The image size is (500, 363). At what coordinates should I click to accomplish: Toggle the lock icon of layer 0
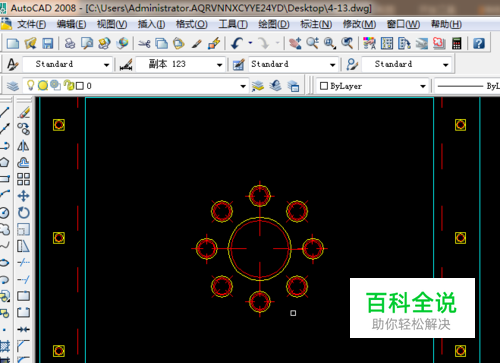point(69,85)
